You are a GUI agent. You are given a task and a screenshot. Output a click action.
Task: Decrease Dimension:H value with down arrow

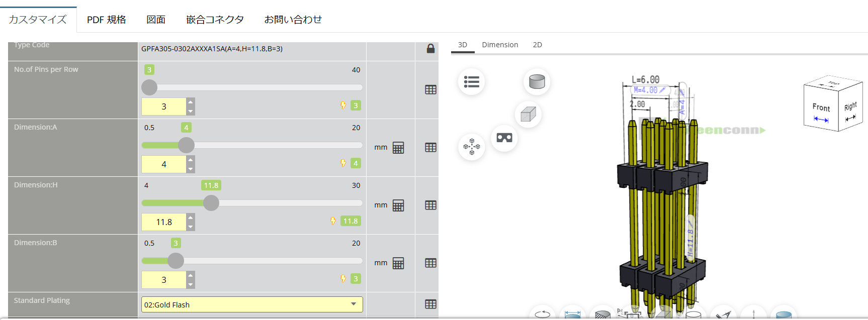191,227
